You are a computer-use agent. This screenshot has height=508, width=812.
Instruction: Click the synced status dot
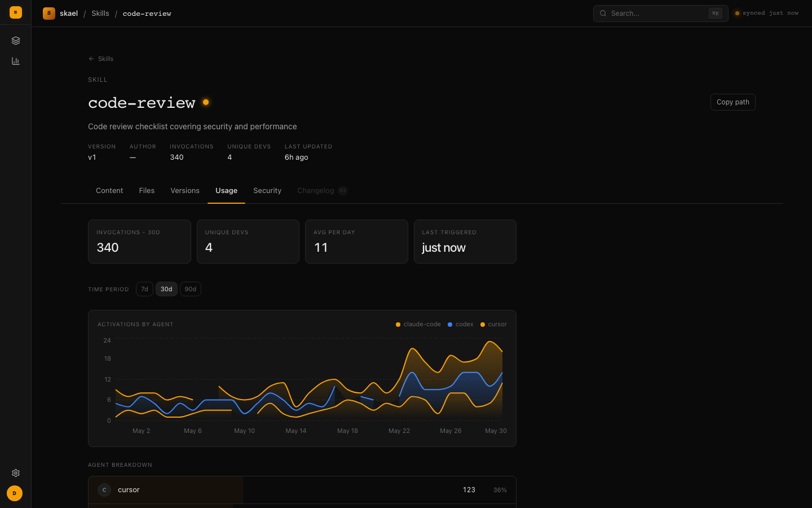[x=737, y=14]
